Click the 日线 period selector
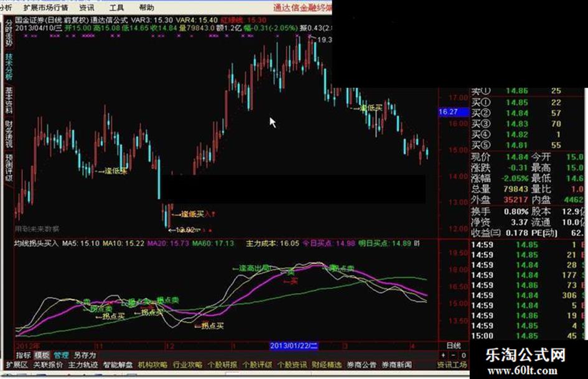This screenshot has width=588, height=379. pyautogui.click(x=454, y=345)
